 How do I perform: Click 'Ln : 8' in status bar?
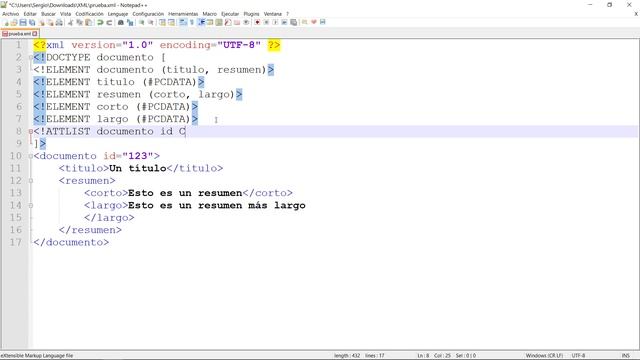pos(423,356)
